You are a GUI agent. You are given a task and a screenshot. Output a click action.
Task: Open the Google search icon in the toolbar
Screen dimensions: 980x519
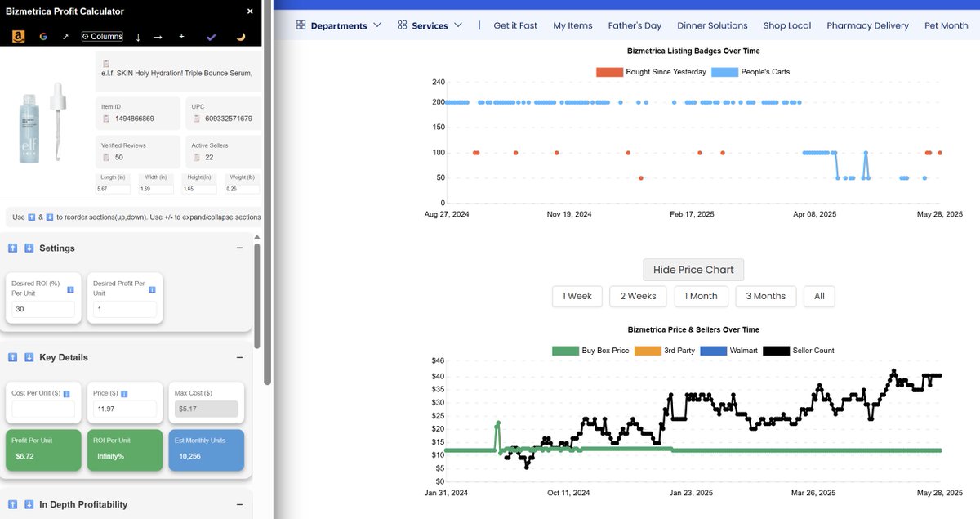point(43,37)
